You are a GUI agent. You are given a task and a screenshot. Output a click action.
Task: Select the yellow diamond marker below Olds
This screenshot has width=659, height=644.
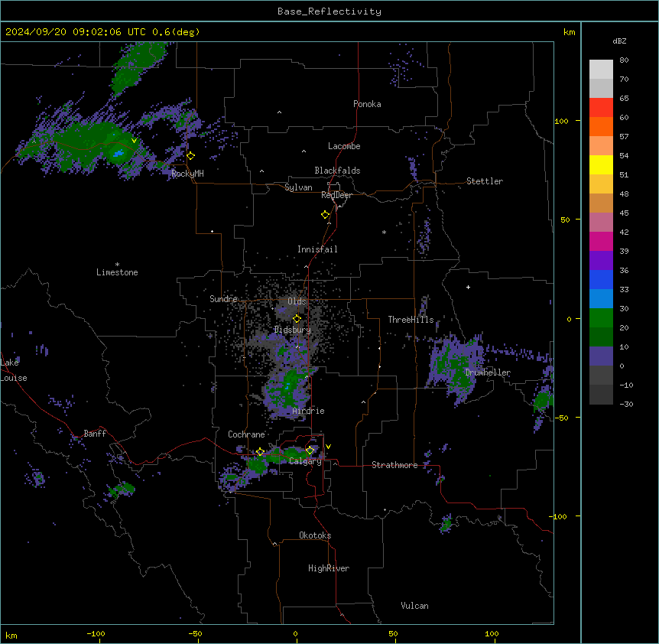(x=297, y=319)
